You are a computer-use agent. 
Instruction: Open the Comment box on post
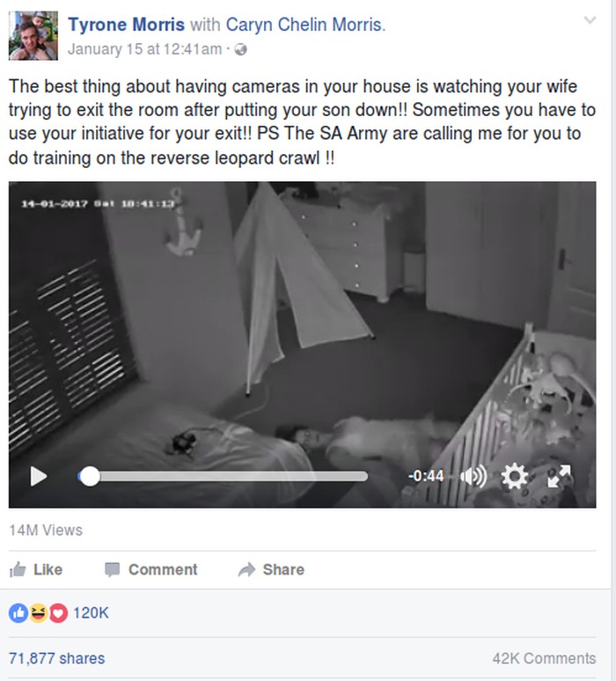pyautogui.click(x=150, y=569)
